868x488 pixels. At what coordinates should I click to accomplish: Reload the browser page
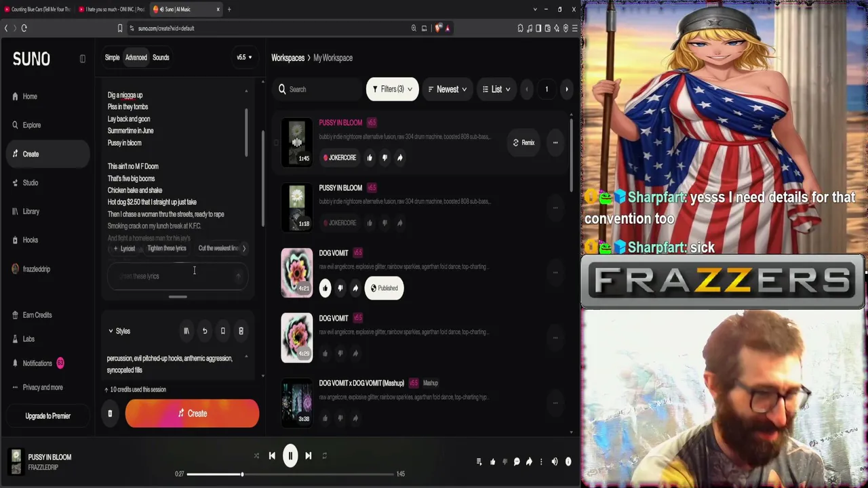coord(24,28)
